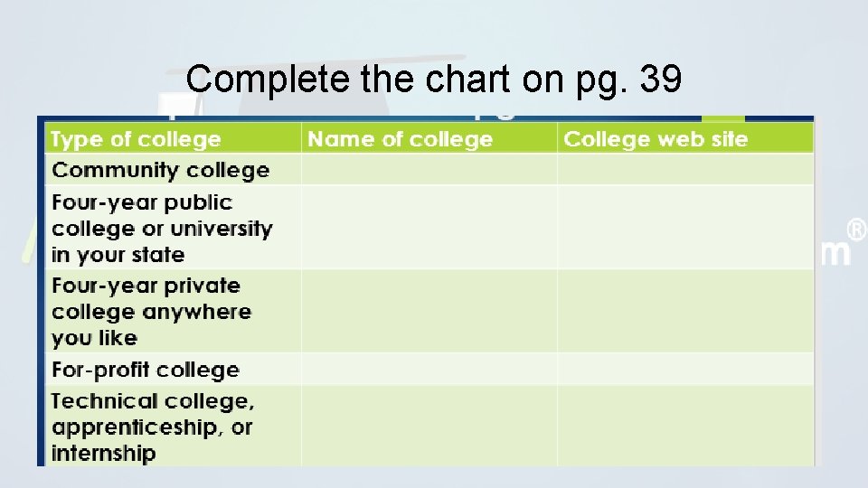Viewport: 868px width, 488px height.
Task: Click the web site cell for Technical college row
Action: click(685, 426)
